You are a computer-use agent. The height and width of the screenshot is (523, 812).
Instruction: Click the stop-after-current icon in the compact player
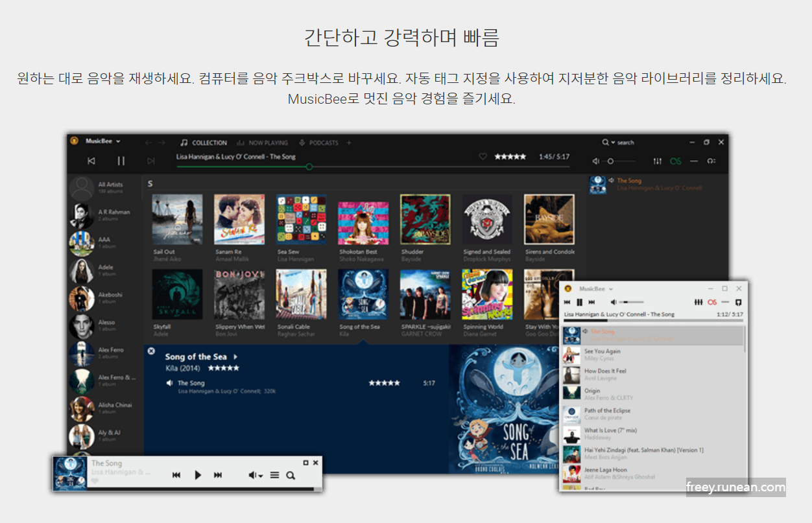[x=738, y=301]
